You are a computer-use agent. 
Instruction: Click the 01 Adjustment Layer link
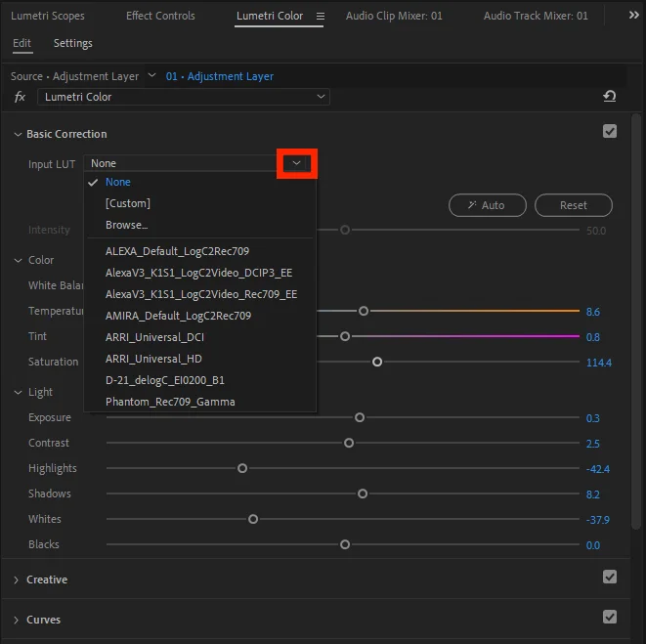click(x=220, y=76)
